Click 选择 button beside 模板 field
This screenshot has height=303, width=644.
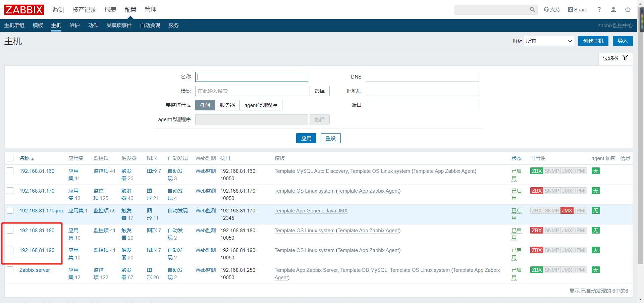[x=320, y=91]
